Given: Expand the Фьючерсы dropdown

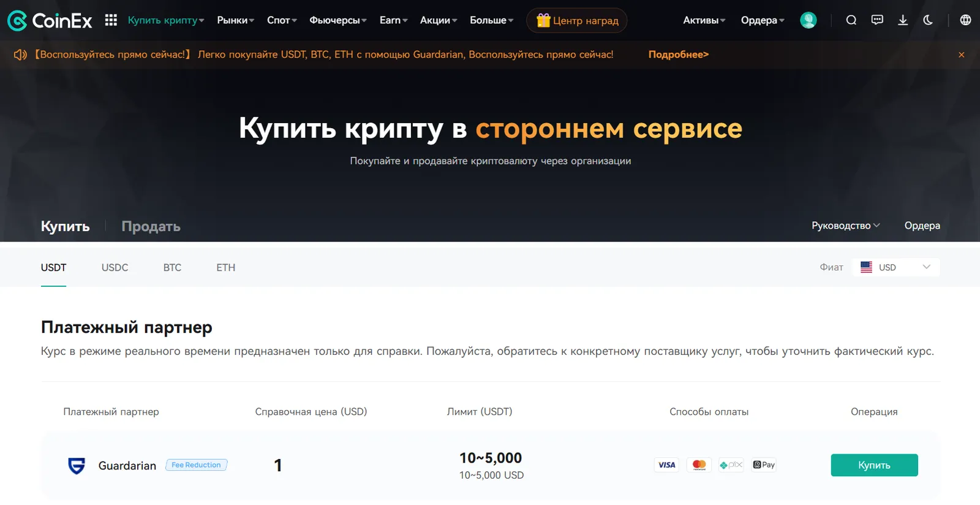Looking at the screenshot, I should (338, 20).
